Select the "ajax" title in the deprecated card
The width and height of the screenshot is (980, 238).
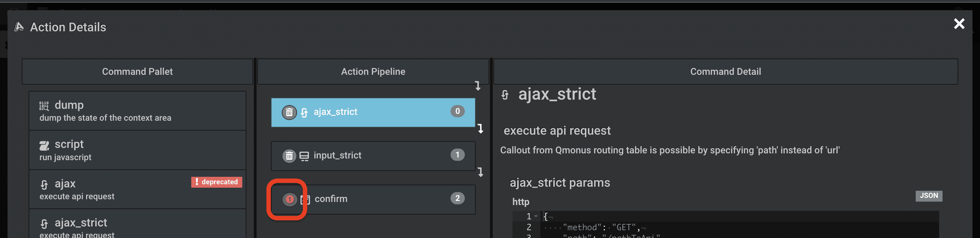coord(65,184)
